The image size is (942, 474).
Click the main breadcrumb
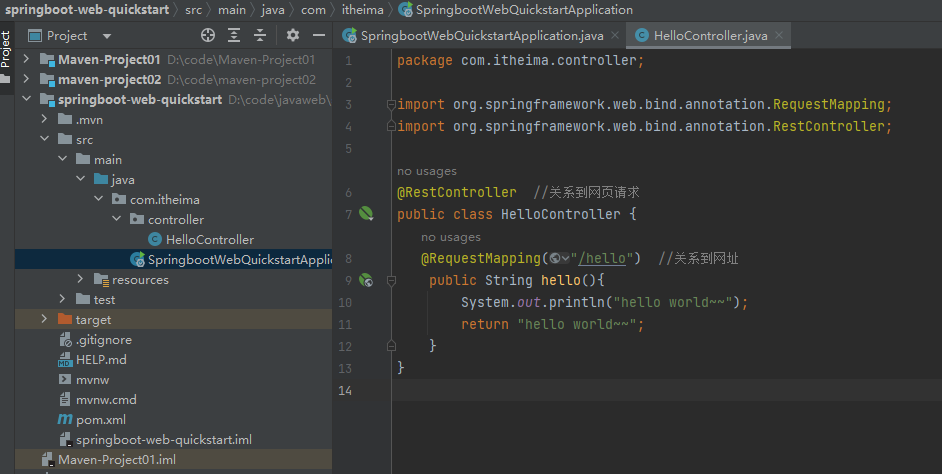pos(232,10)
